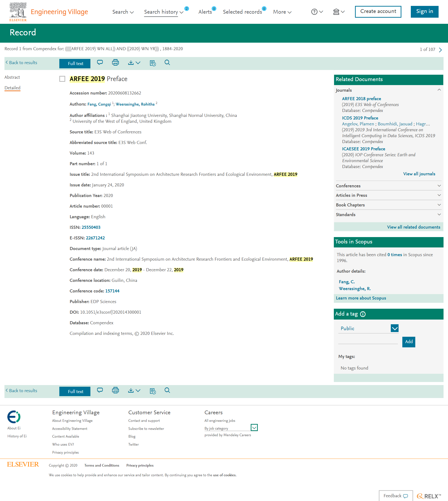Viewport: 448px width, 501px height.
Task: Expand the Conferences section
Action: [388, 186]
